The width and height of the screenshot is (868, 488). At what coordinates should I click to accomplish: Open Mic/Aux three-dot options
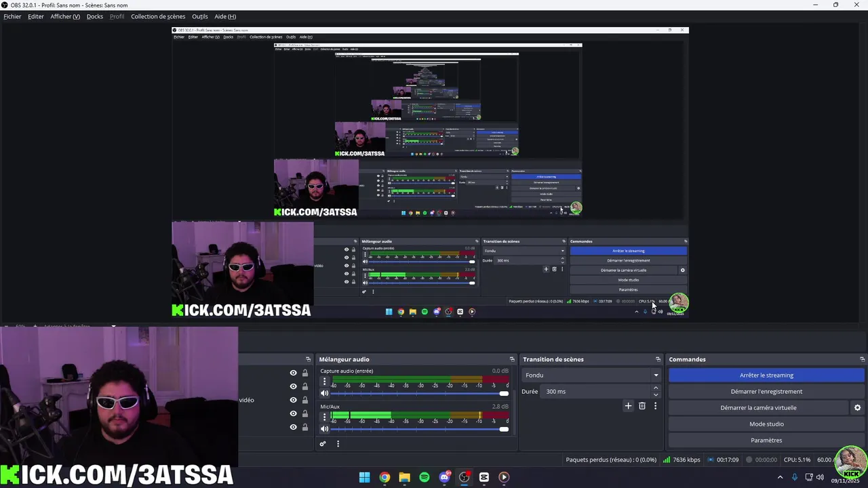point(324,416)
